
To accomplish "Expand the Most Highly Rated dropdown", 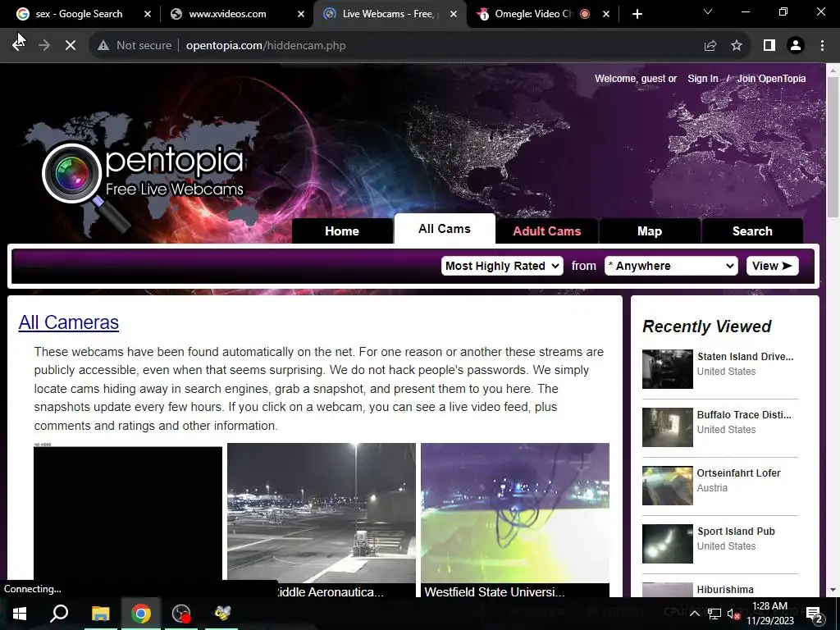I will click(x=502, y=266).
